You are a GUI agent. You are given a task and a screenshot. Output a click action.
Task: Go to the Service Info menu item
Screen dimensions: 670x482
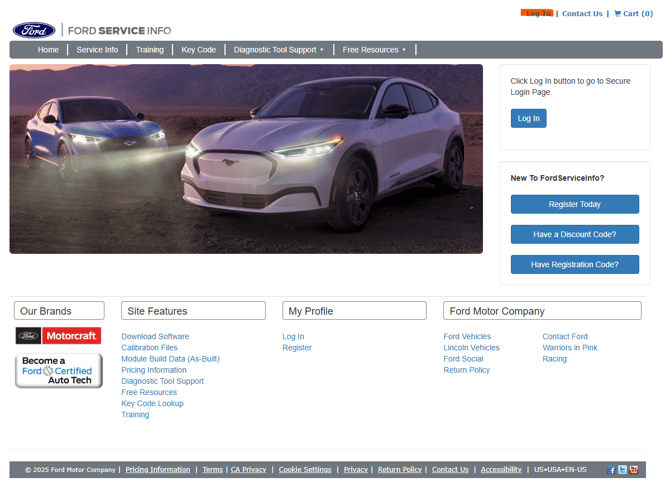[x=97, y=50]
